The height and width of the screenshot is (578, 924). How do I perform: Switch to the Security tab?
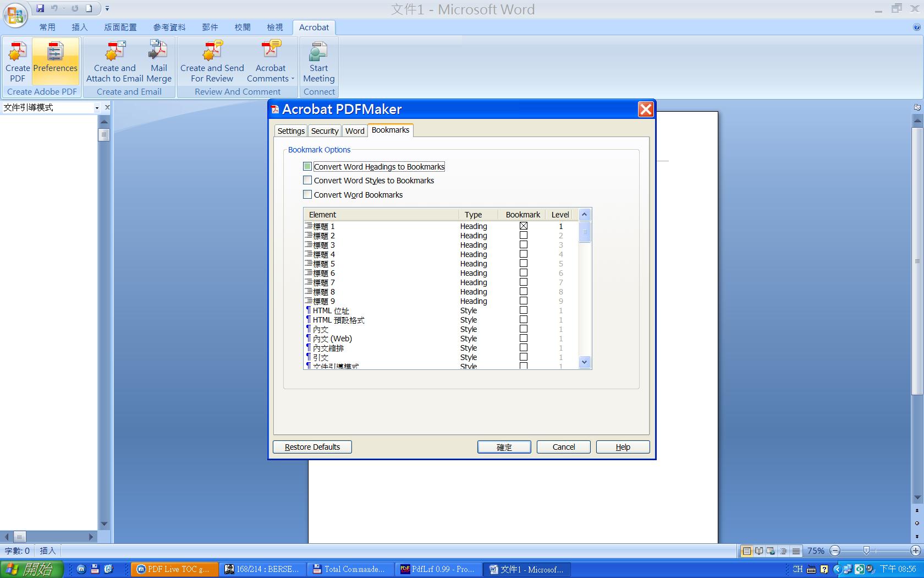coord(324,131)
